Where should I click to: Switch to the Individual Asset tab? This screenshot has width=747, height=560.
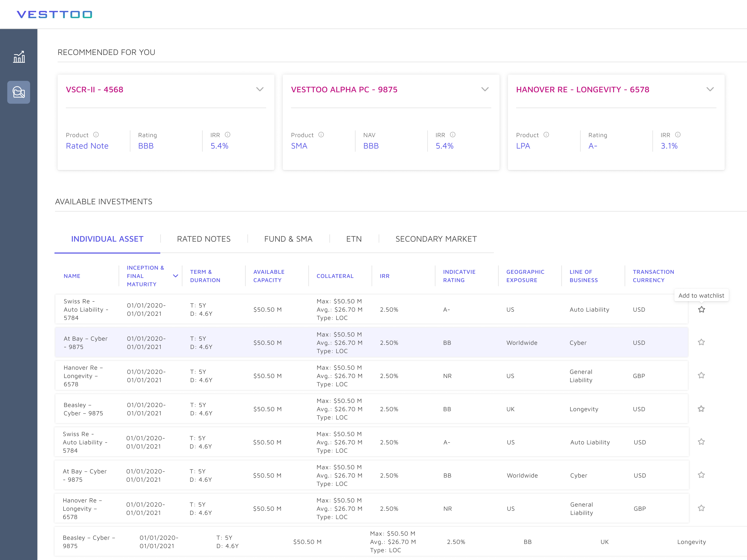click(107, 239)
